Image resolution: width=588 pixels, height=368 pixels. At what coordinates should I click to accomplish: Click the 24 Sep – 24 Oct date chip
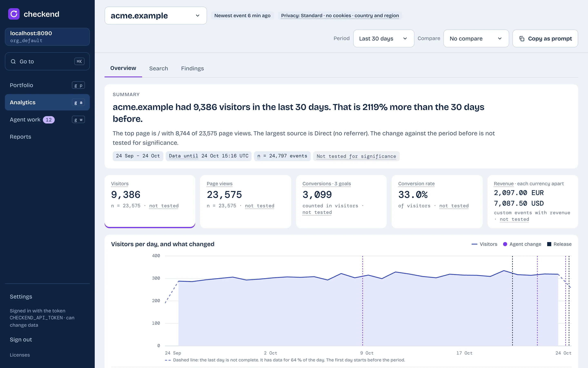(138, 156)
